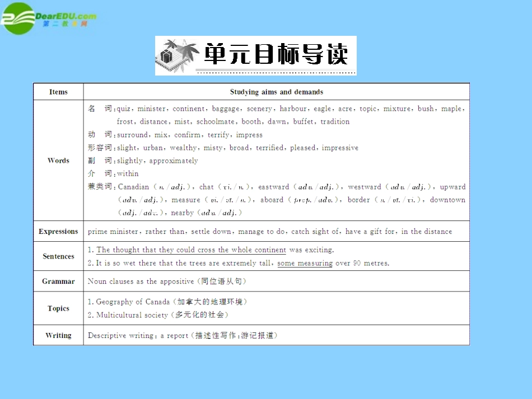Click the 'Words' row label

[x=58, y=161]
